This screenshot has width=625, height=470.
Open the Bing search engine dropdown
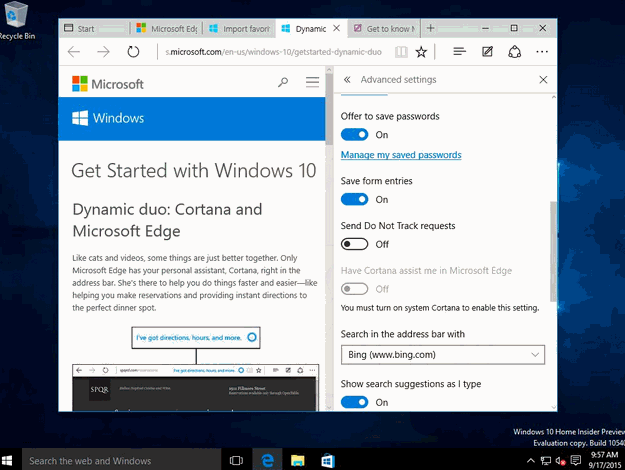442,355
